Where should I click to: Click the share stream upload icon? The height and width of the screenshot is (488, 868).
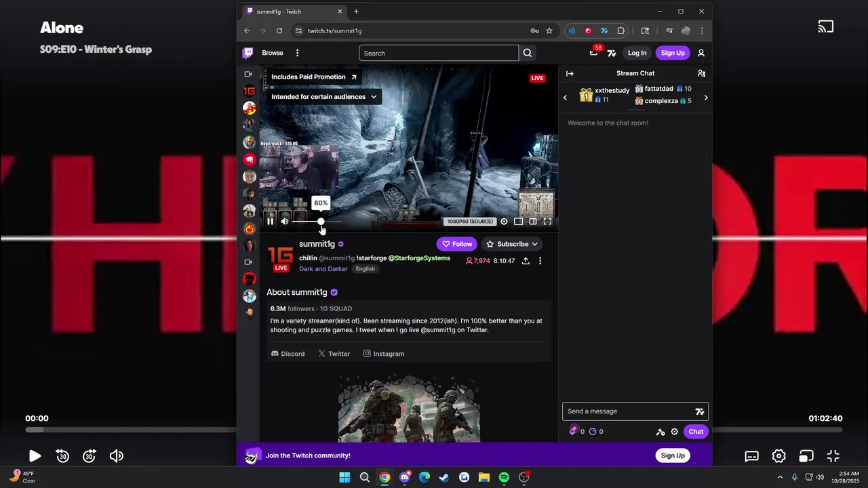coord(526,261)
